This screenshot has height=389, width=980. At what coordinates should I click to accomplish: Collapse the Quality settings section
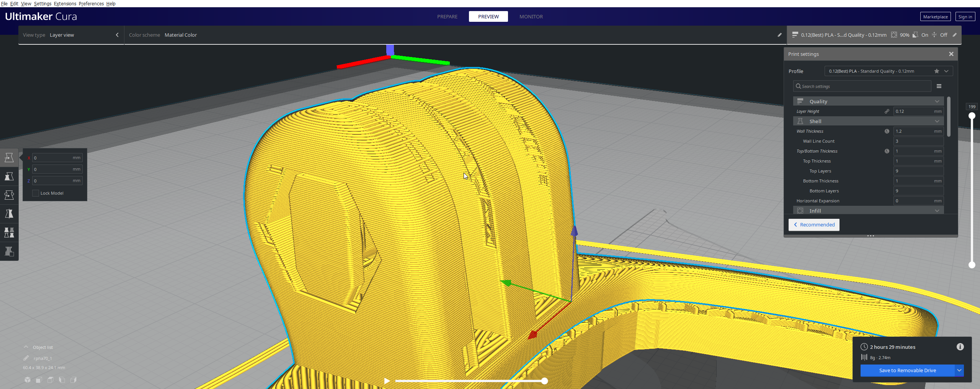point(937,101)
